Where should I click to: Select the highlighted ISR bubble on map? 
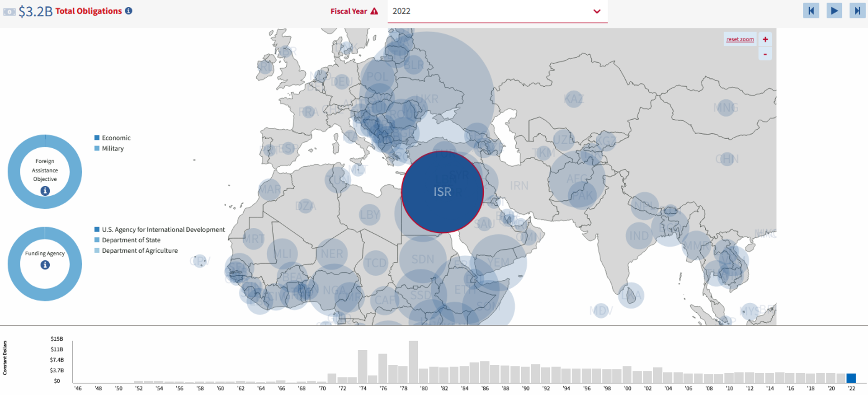point(442,192)
